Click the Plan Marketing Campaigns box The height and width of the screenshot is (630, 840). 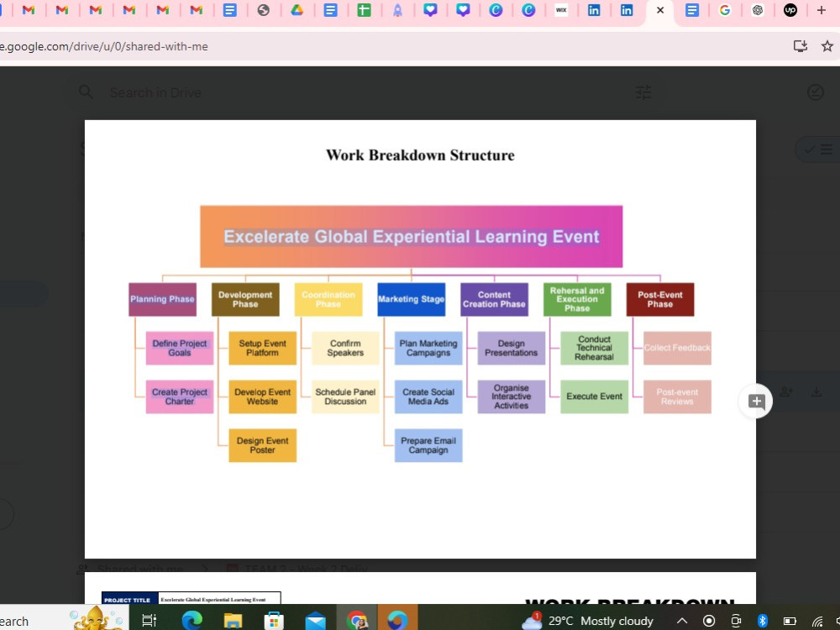(x=428, y=348)
